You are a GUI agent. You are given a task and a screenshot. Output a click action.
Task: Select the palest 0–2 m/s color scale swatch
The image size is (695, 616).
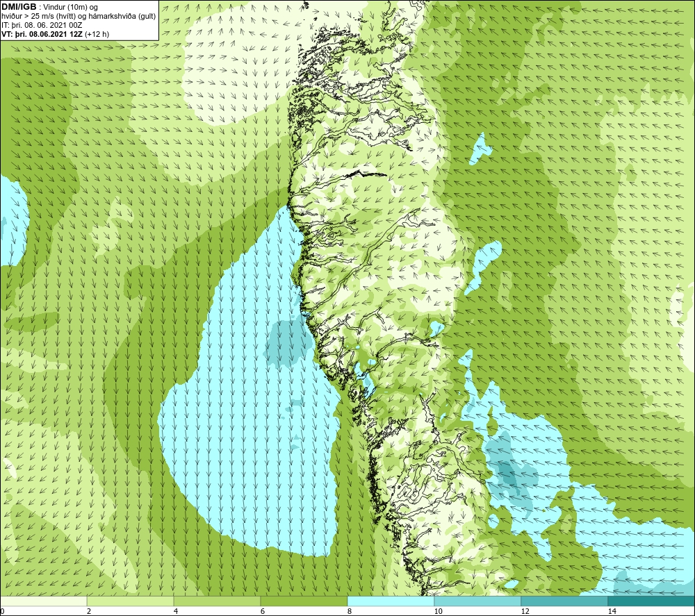[x=43, y=601]
